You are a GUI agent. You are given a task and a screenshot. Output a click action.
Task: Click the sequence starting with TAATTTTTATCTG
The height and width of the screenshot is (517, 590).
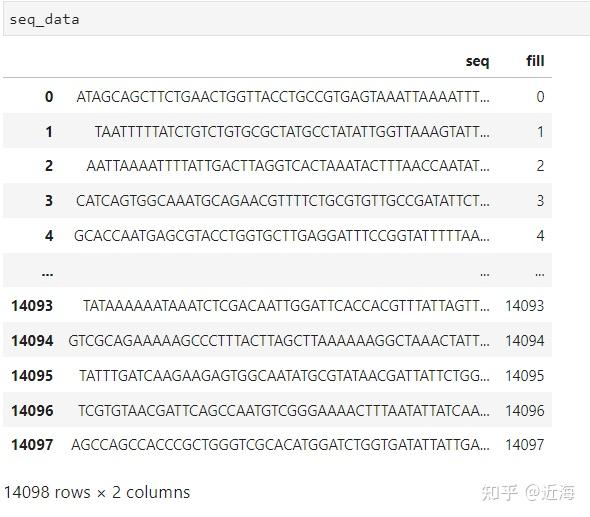(x=292, y=132)
